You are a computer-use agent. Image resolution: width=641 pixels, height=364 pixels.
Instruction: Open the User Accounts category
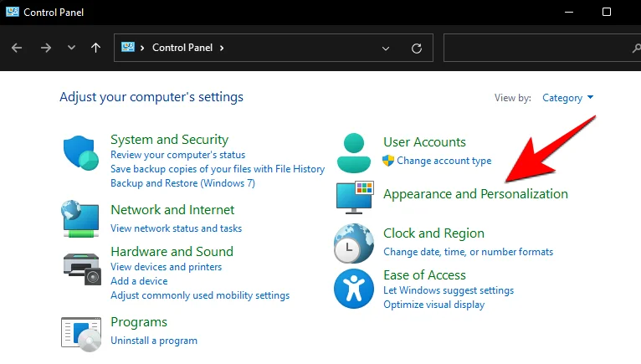(424, 142)
